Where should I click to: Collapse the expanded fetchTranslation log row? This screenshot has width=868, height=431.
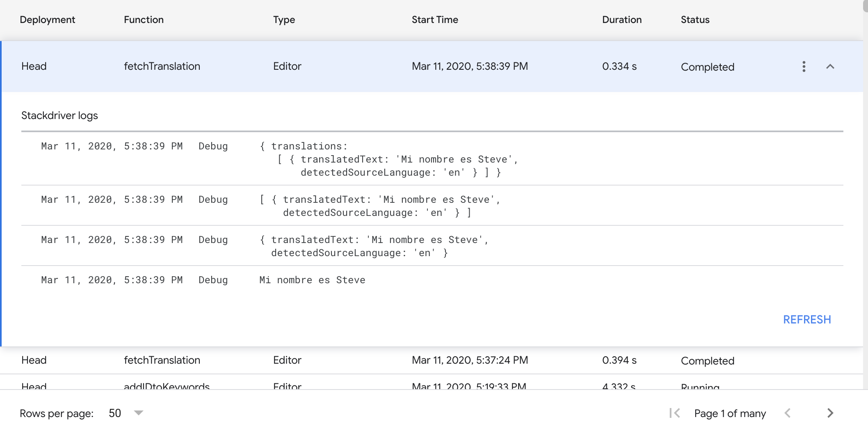[830, 66]
